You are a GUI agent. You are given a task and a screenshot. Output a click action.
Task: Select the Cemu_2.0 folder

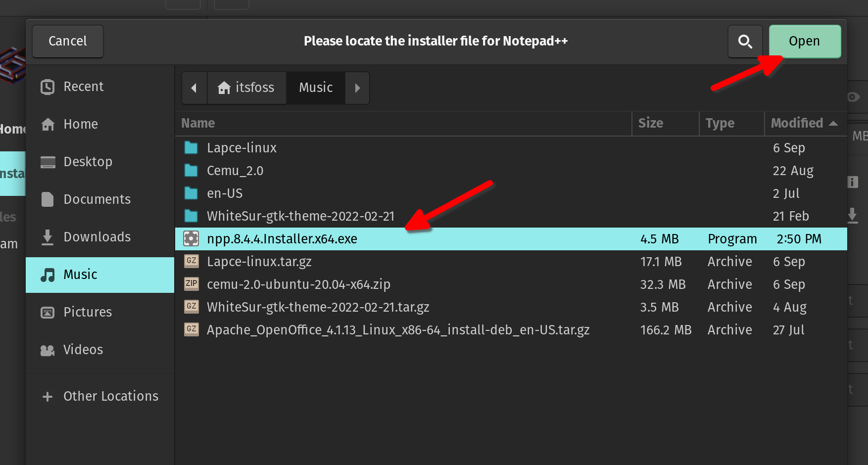tap(511, 171)
